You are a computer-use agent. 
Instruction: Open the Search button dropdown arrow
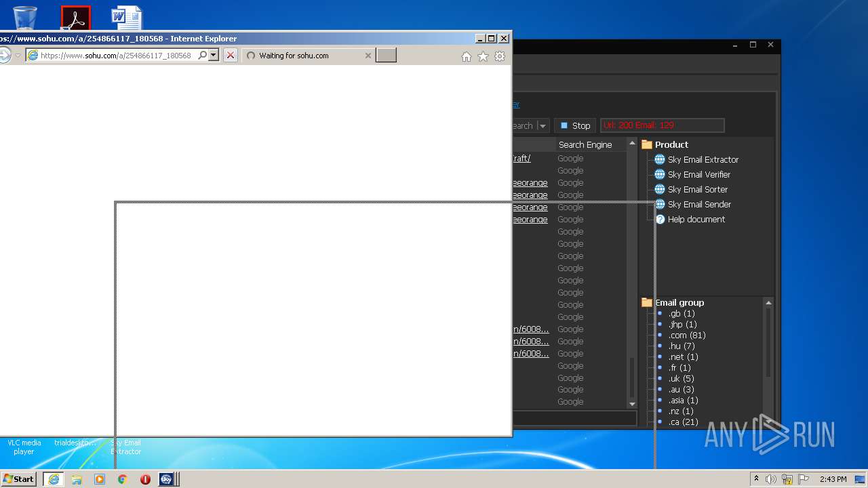tap(542, 125)
